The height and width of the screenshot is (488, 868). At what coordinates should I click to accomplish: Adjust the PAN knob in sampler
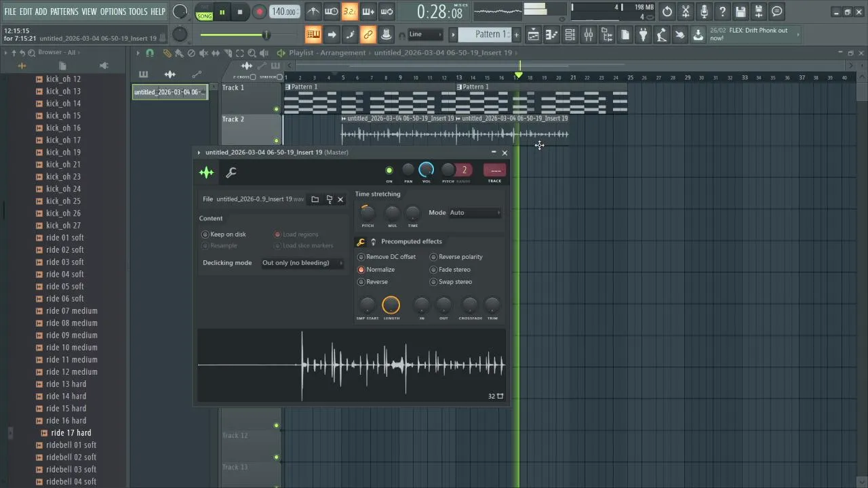coord(408,169)
